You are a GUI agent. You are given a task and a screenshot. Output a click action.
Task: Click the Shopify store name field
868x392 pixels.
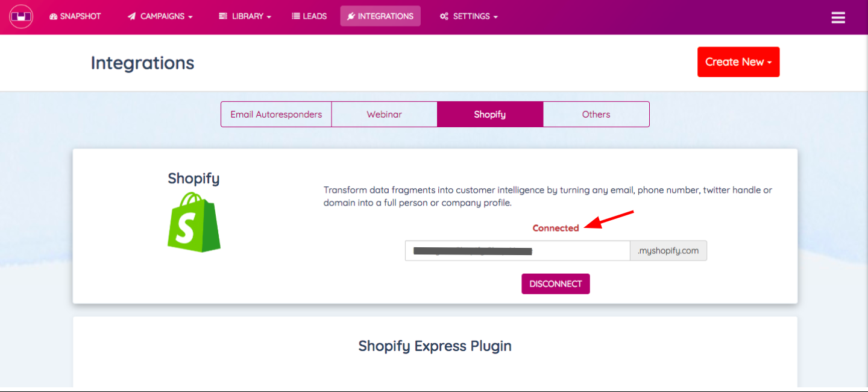[518, 251]
